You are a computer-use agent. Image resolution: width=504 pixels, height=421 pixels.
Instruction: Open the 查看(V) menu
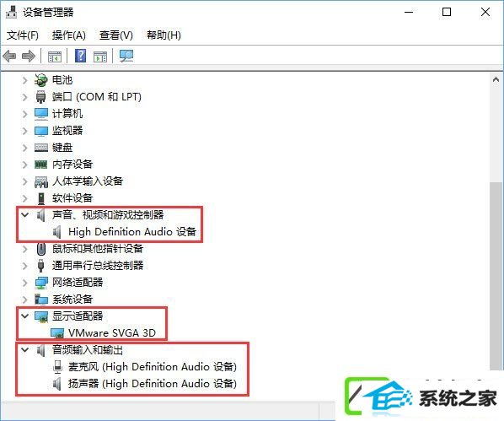[116, 35]
